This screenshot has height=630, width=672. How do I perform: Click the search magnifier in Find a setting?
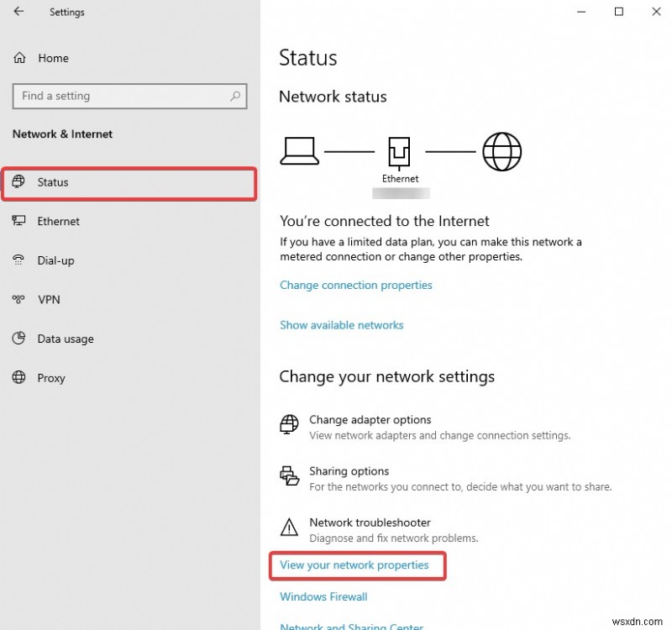[x=235, y=96]
